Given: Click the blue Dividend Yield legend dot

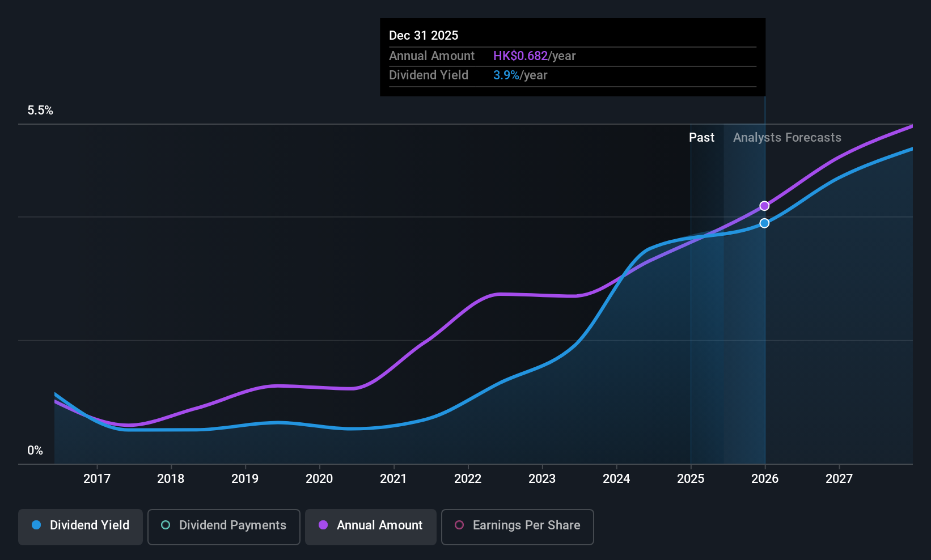Looking at the screenshot, I should click(x=36, y=525).
